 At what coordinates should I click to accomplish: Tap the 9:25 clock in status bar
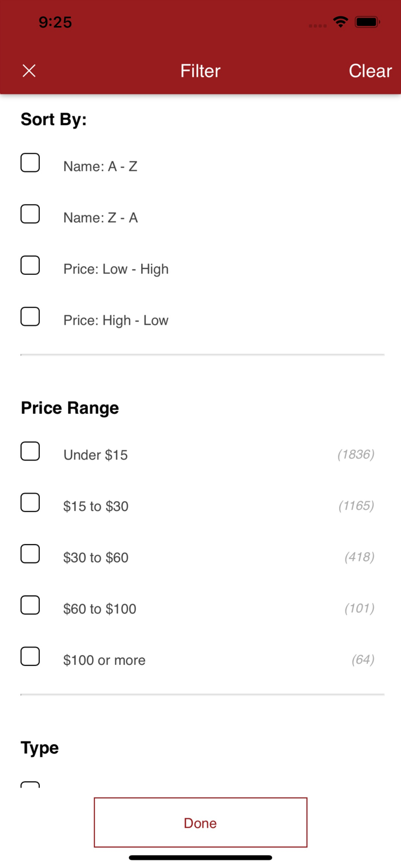click(x=55, y=22)
